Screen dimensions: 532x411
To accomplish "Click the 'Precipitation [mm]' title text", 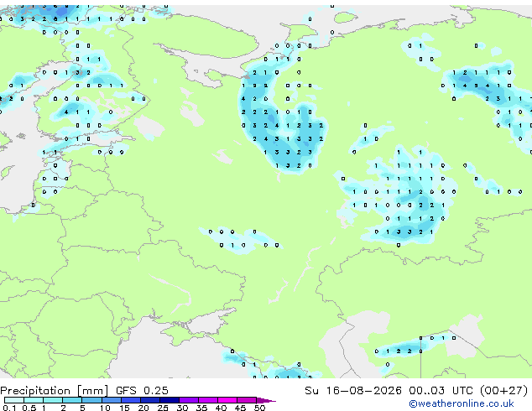I will point(55,391).
